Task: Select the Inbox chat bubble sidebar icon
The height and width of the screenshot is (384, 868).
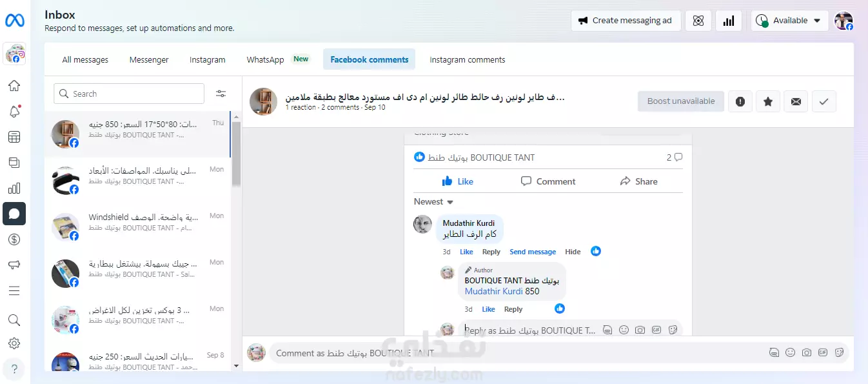Action: (x=14, y=214)
